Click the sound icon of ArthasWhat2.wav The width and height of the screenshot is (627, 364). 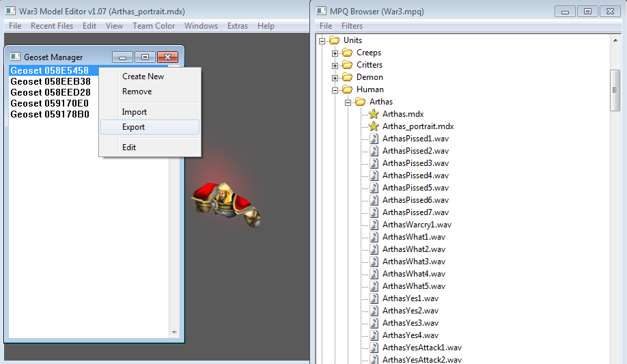[x=374, y=249]
